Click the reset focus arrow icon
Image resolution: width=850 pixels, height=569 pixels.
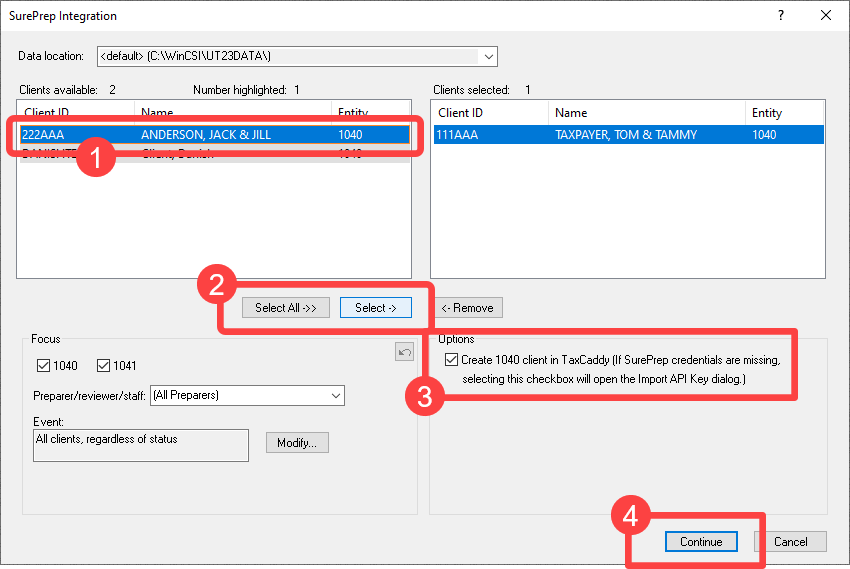pos(404,351)
